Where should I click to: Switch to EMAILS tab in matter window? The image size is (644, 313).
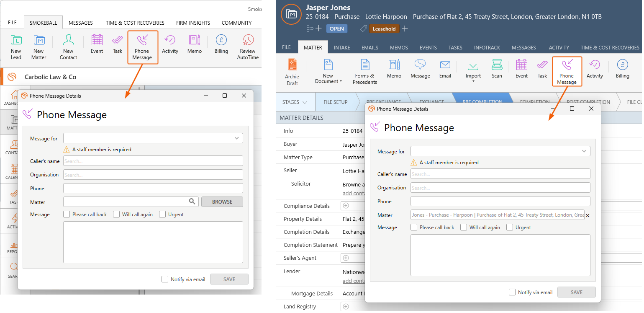(x=370, y=47)
